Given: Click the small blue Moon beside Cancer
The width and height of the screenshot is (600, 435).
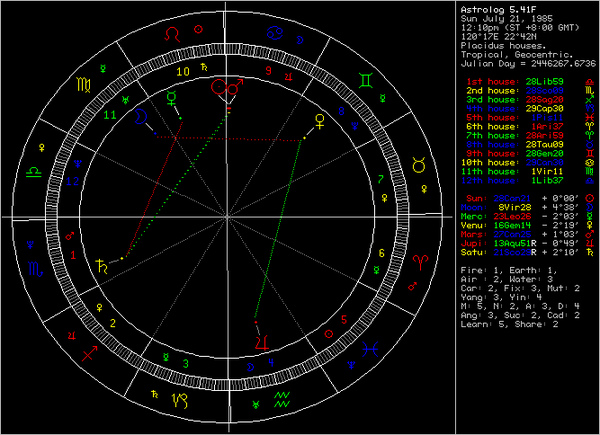Looking at the screenshot, I should click(x=300, y=40).
